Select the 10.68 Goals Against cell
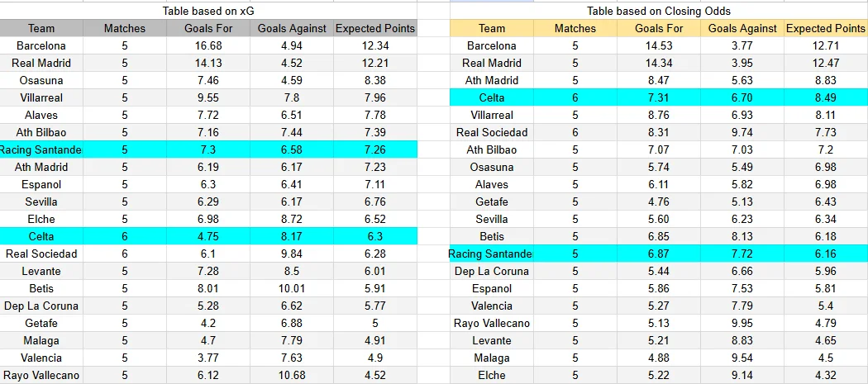The width and height of the screenshot is (868, 384). point(292,375)
